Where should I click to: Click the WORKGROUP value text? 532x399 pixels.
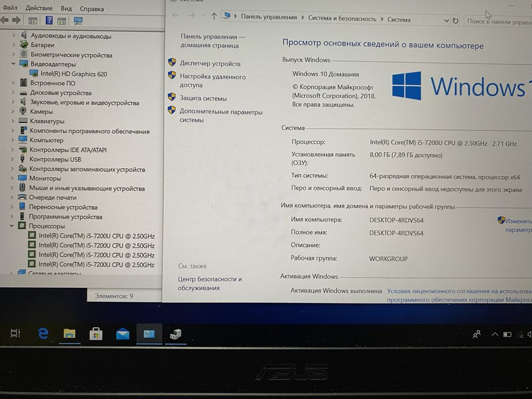388,259
